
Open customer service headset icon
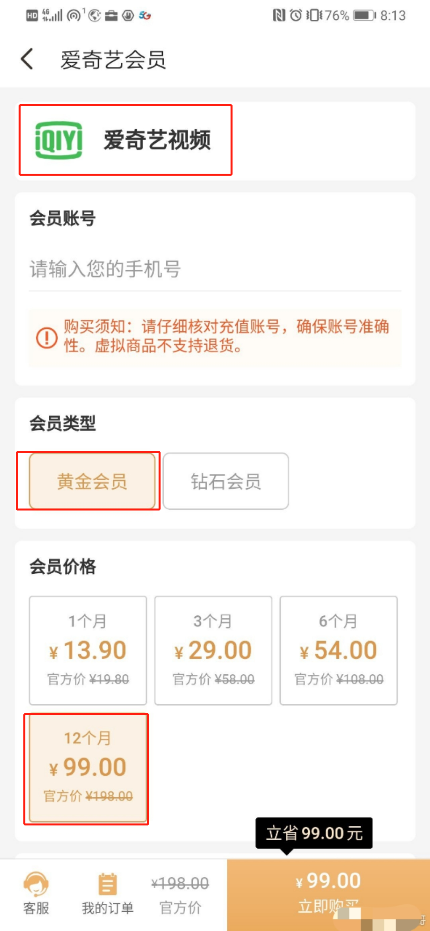click(36, 884)
